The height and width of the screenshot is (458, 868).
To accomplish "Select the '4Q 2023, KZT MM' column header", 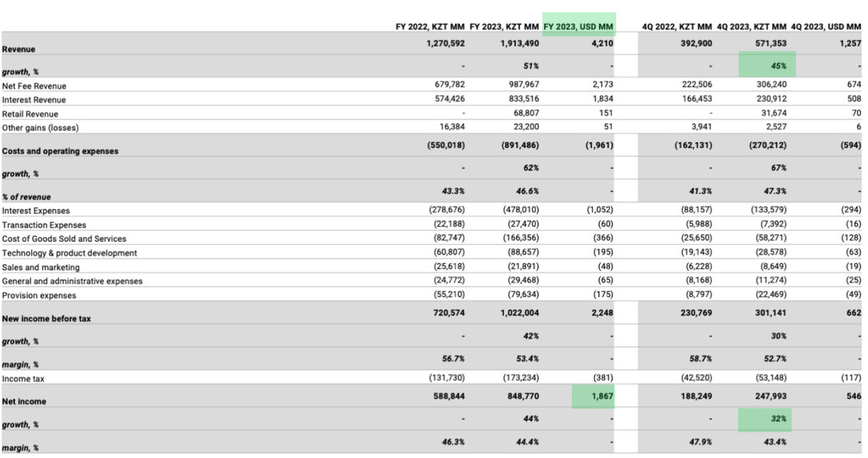I will pos(752,26).
